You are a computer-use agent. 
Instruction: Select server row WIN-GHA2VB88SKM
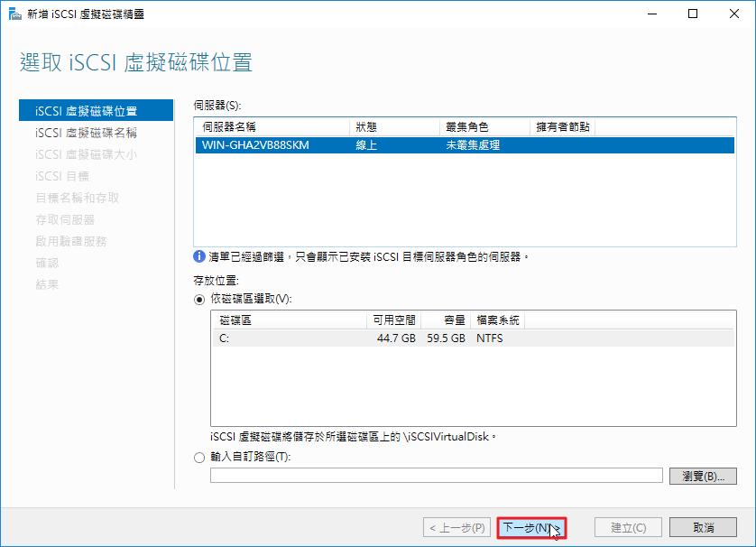click(x=465, y=145)
